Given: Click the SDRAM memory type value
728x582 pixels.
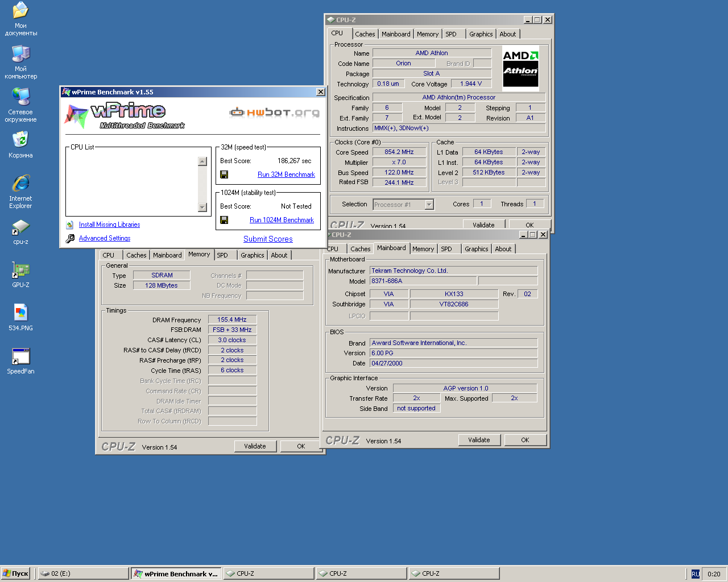Looking at the screenshot, I should [162, 276].
